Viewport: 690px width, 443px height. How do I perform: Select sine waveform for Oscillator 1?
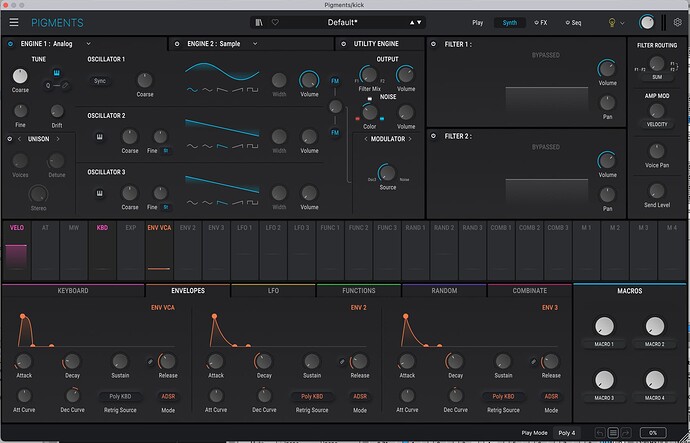192,90
